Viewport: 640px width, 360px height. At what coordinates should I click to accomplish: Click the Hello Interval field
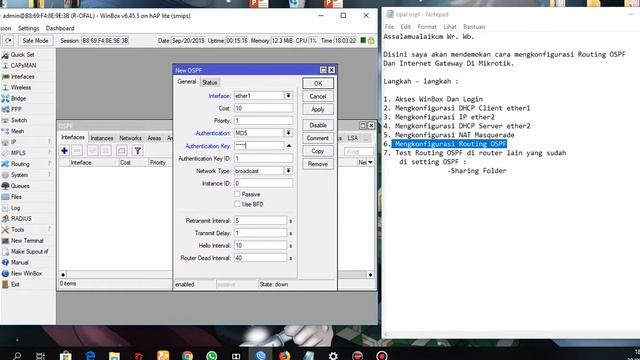pyautogui.click(x=260, y=245)
